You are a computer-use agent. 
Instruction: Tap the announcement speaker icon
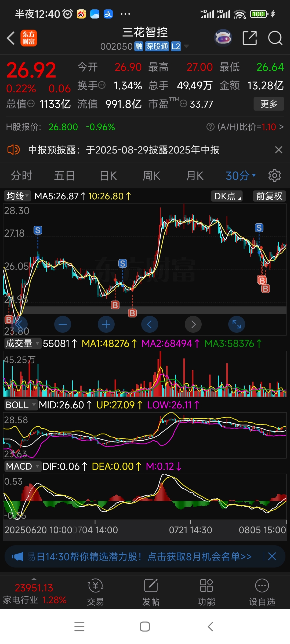point(13,150)
